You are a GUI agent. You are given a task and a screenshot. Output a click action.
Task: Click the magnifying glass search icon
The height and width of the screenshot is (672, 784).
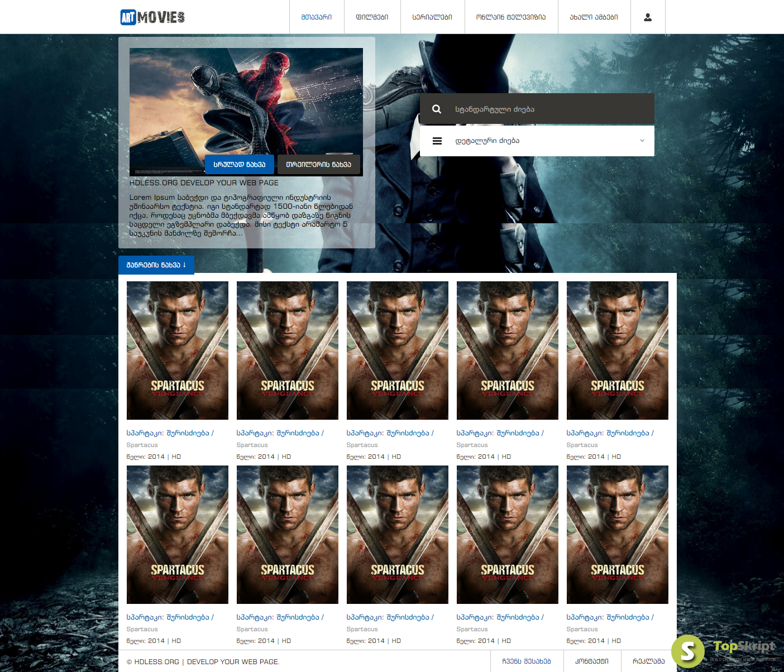coord(437,109)
